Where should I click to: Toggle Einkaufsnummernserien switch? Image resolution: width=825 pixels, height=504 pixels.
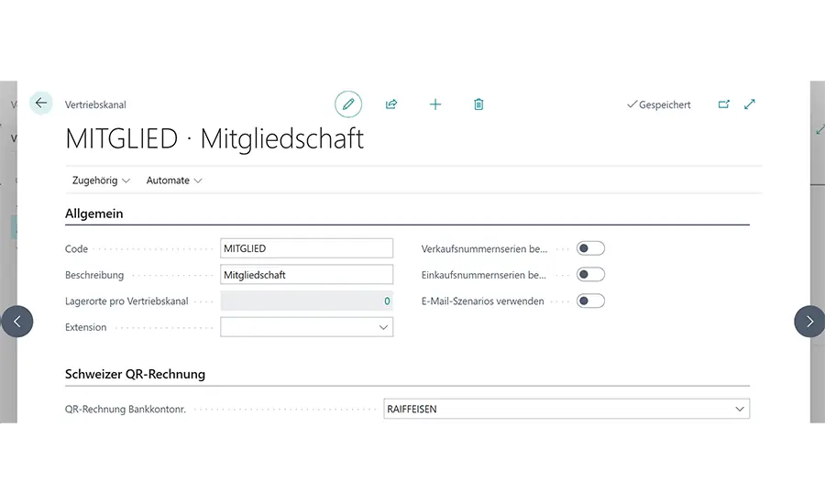point(590,275)
